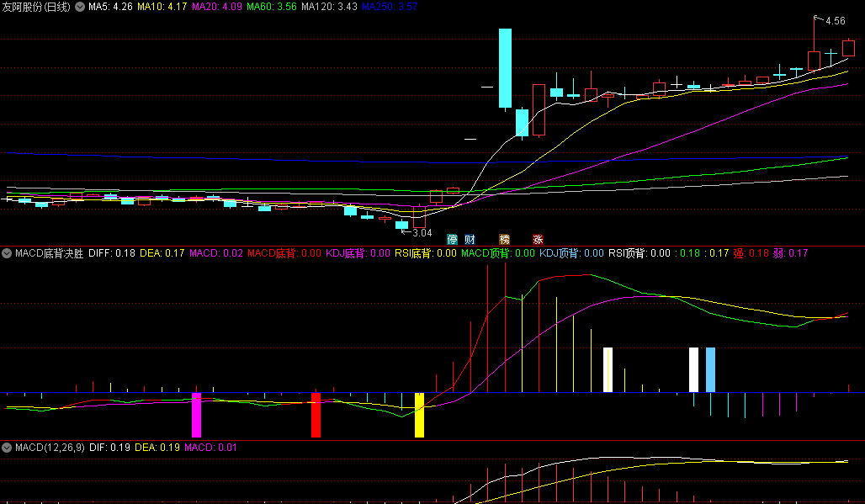This screenshot has height=504, width=865.
Task: Select the magenta MACD: 0.02 value
Action: (216, 253)
